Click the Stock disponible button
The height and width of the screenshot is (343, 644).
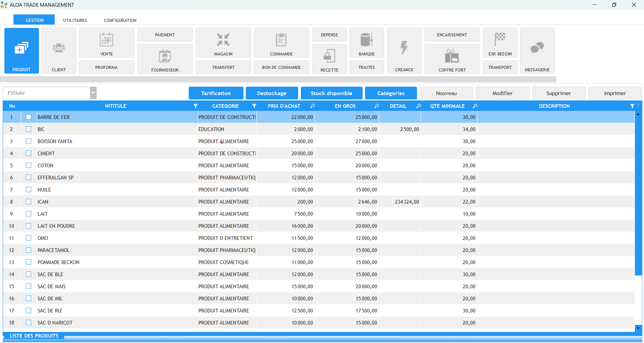pyautogui.click(x=331, y=93)
